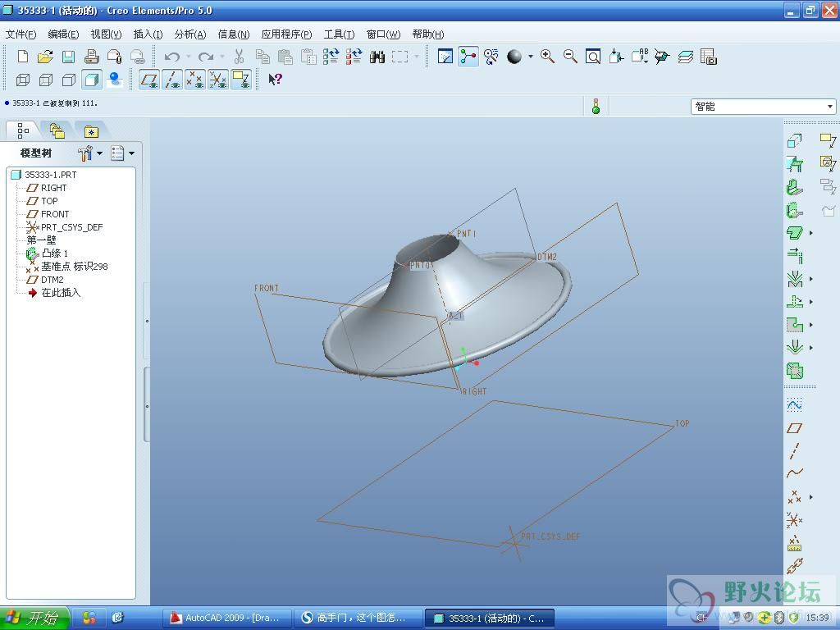Toggle enhanced realism blue ball icon
840x630 pixels.
pos(114,80)
